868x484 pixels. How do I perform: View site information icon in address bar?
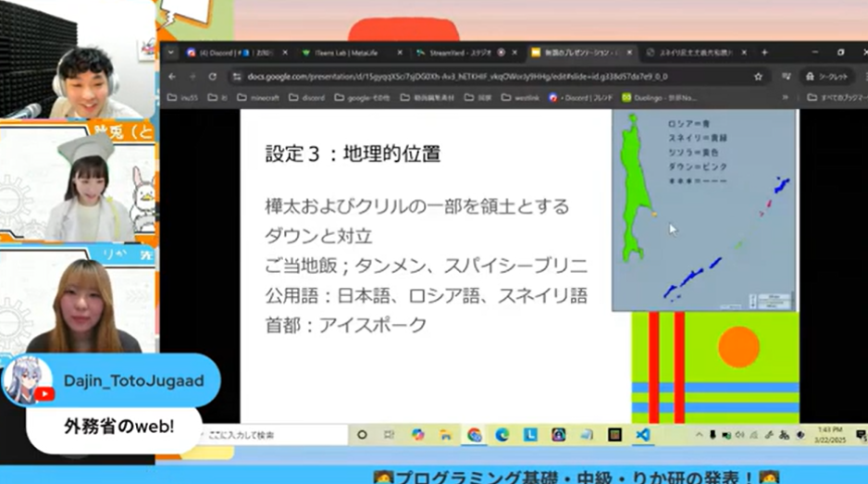[237, 77]
